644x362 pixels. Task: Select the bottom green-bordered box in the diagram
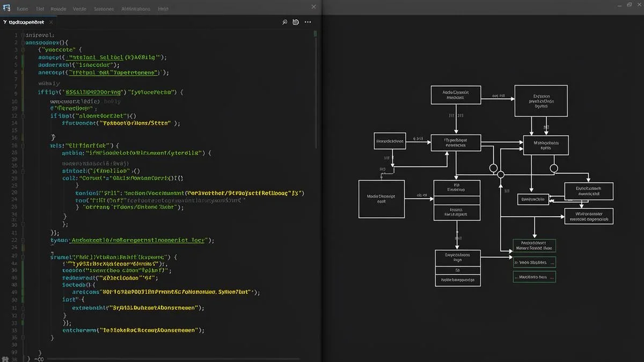tap(534, 277)
